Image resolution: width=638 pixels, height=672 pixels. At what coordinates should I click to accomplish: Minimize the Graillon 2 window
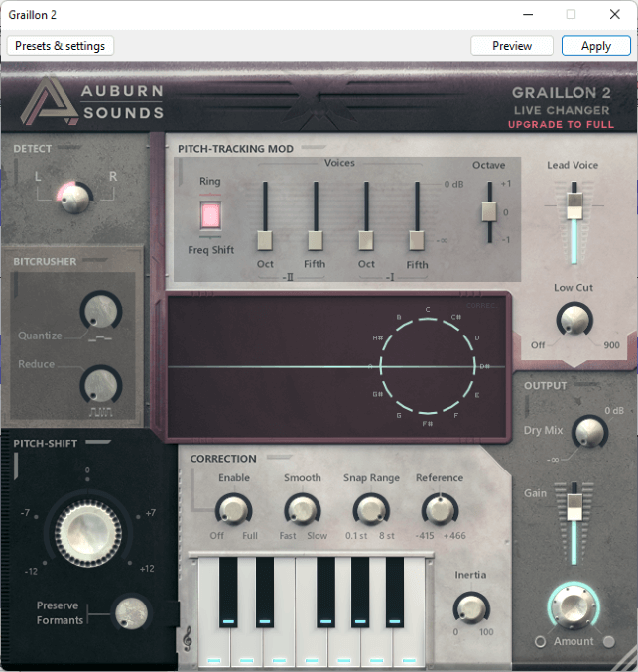[528, 14]
